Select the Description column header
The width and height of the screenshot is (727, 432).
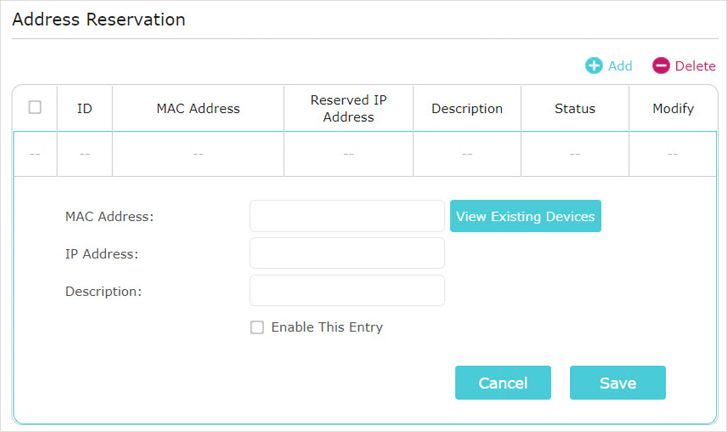pos(467,108)
